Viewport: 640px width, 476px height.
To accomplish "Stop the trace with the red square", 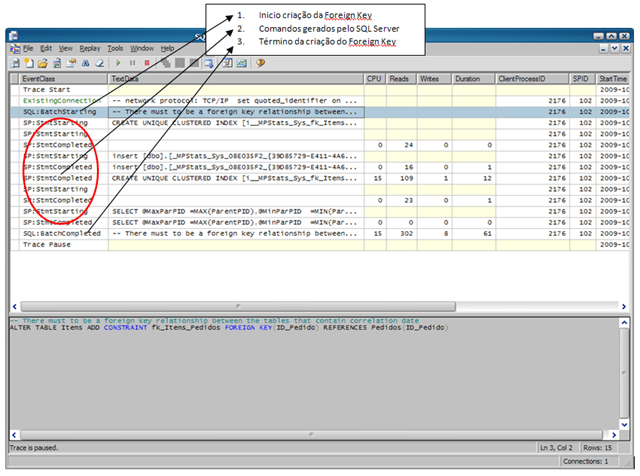I will [x=147, y=63].
